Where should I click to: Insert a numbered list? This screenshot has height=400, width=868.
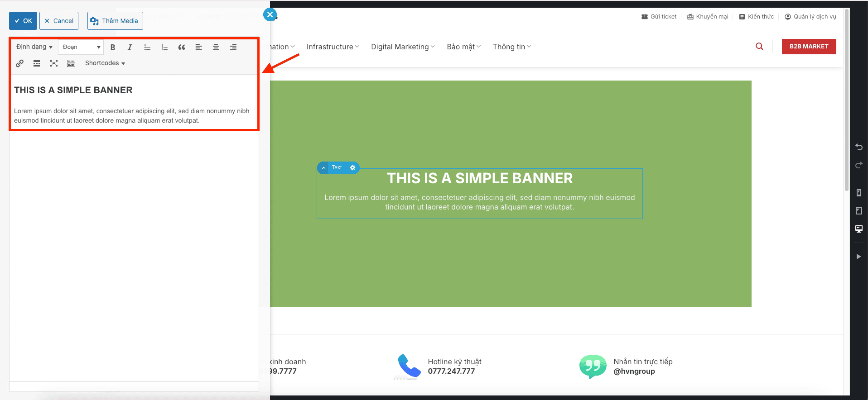tap(164, 47)
